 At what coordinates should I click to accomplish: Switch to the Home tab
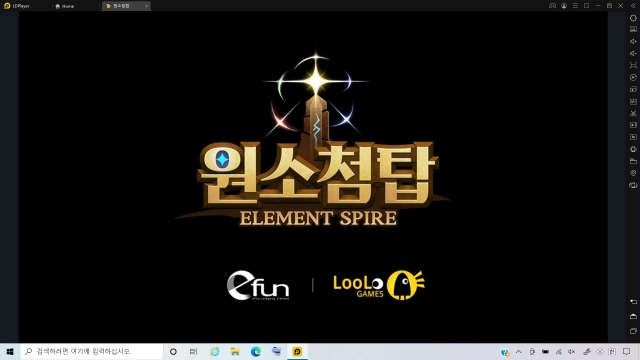pos(64,6)
